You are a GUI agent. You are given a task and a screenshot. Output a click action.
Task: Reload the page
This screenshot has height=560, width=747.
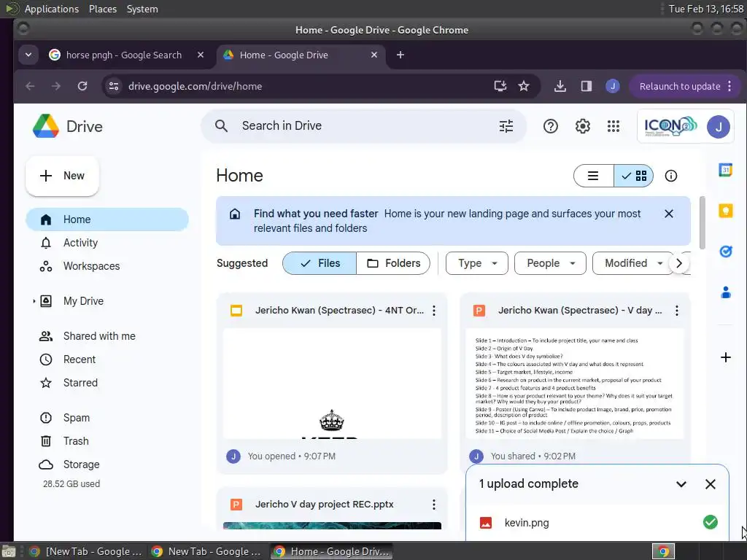(82, 86)
